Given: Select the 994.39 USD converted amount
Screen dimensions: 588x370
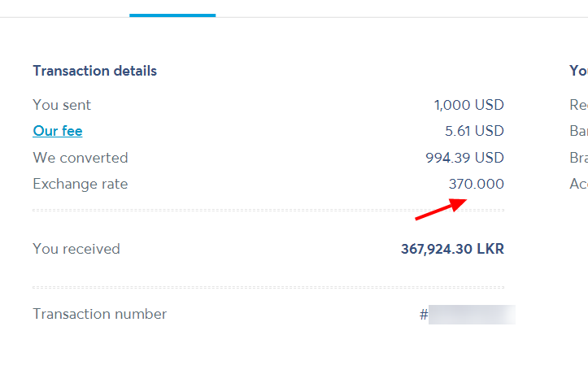Looking at the screenshot, I should point(464,158).
